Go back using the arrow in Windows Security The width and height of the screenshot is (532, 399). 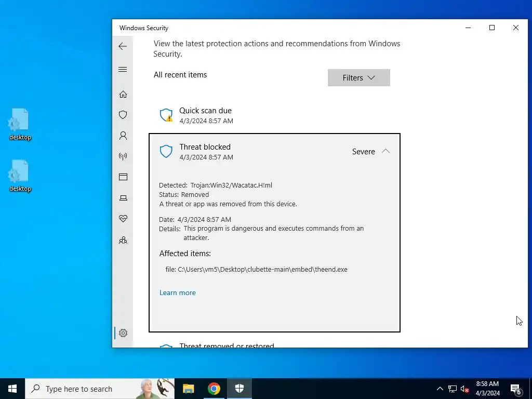coord(123,46)
